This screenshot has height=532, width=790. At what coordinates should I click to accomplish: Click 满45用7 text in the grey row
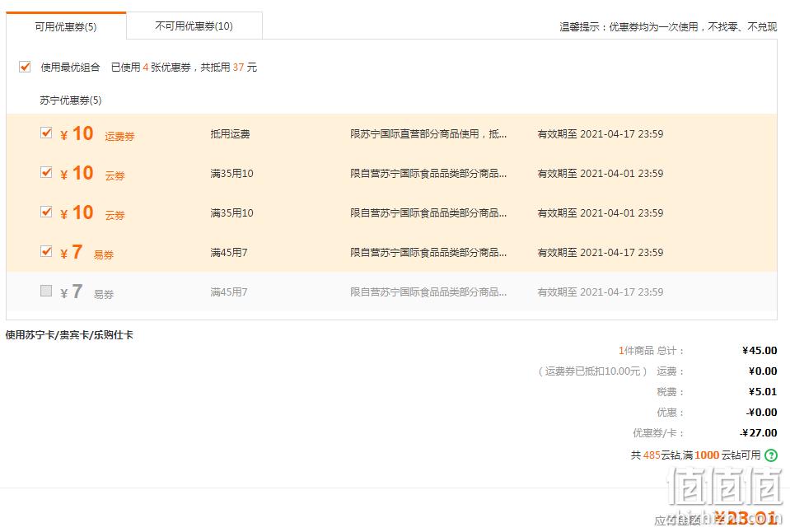229,292
